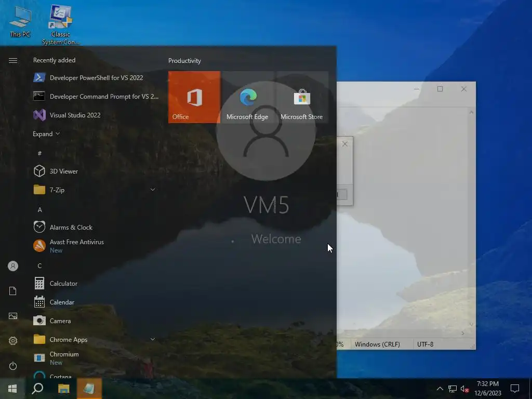Select the Notepad taskbar button
Viewport: 532px width, 399px height.
coord(89,389)
